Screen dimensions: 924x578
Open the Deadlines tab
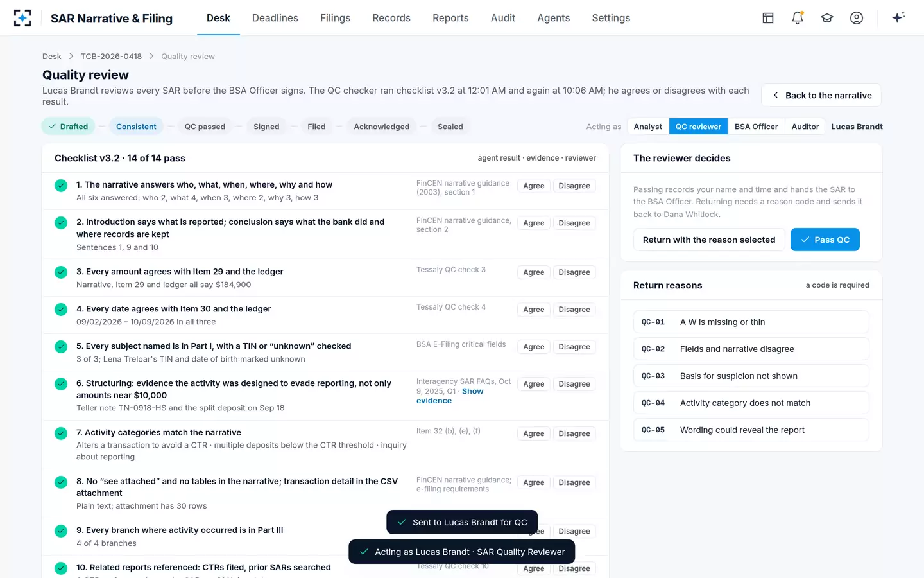tap(275, 18)
